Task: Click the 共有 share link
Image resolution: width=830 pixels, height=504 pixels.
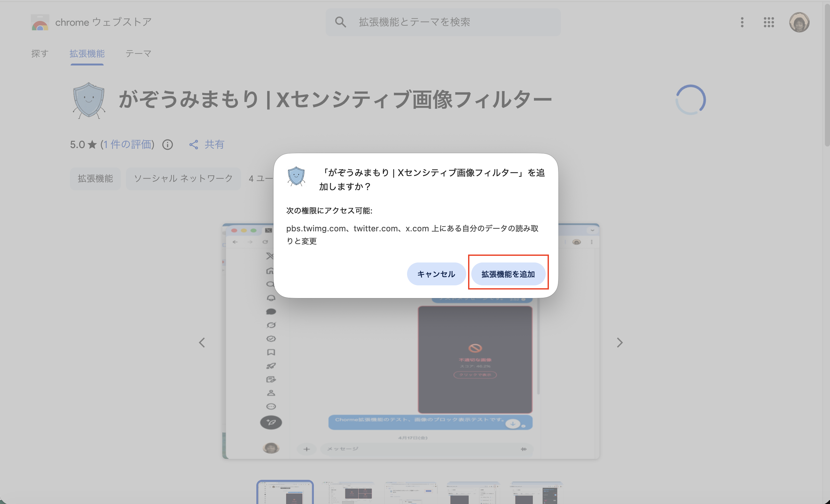Action: [206, 145]
